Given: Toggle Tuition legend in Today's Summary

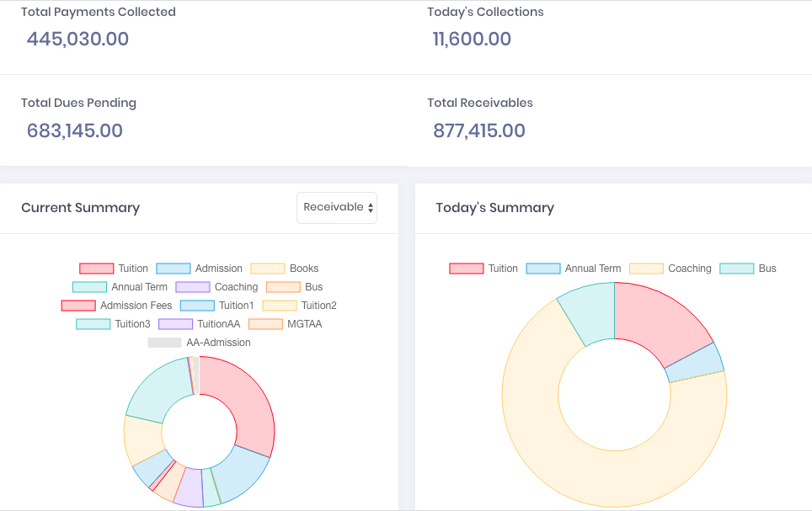Looking at the screenshot, I should tap(483, 269).
